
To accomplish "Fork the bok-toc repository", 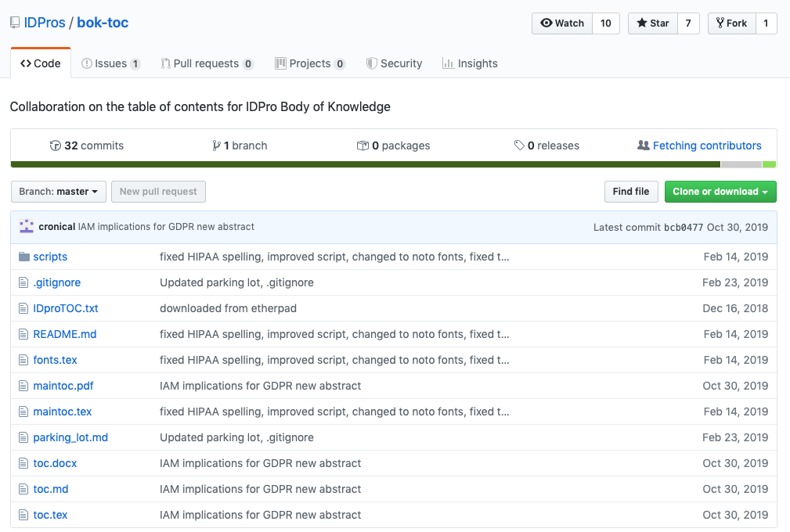I will [731, 23].
